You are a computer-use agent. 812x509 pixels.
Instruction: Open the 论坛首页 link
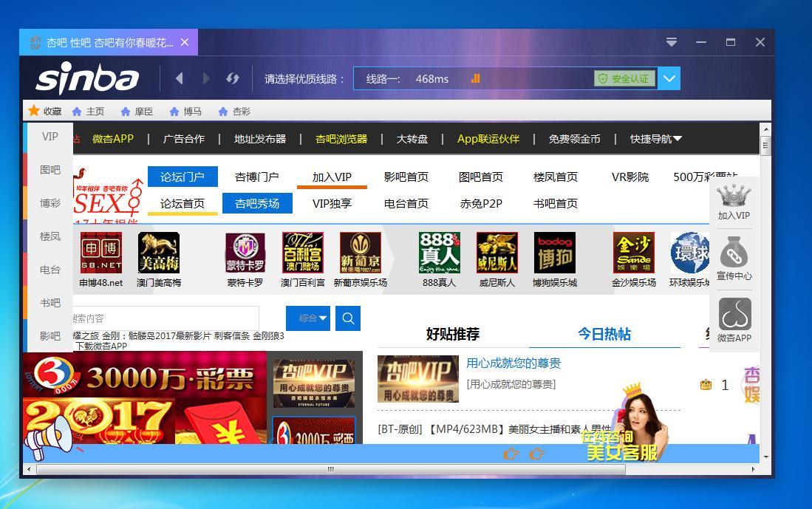[x=182, y=203]
